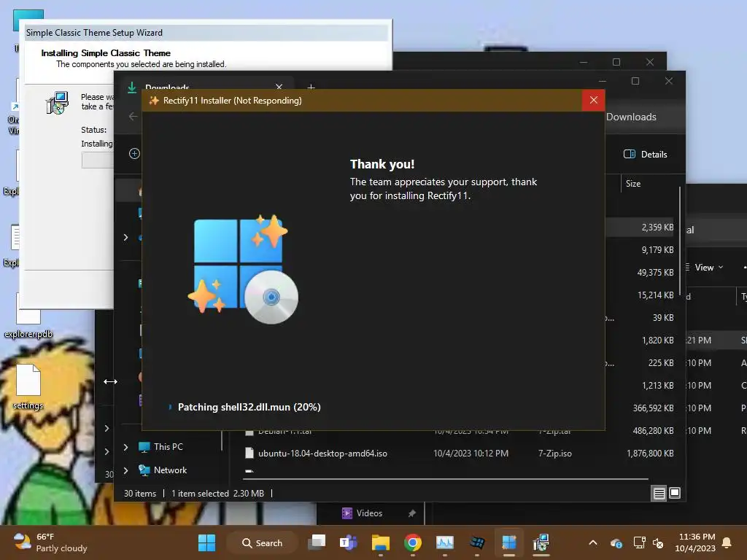Open the weather widget showing 66°F
Viewport: 747px width, 560px height.
pos(50,542)
